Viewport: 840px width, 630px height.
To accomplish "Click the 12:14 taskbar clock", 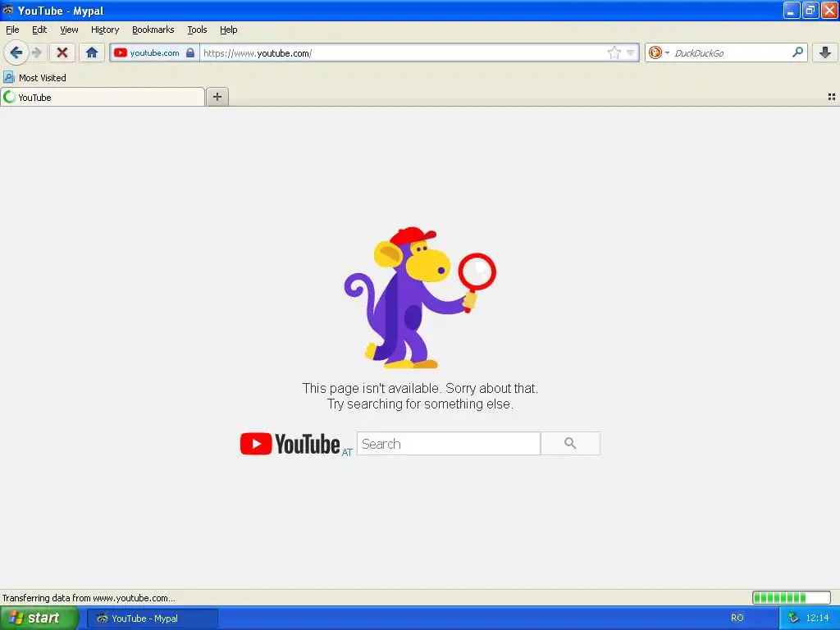I will [817, 618].
